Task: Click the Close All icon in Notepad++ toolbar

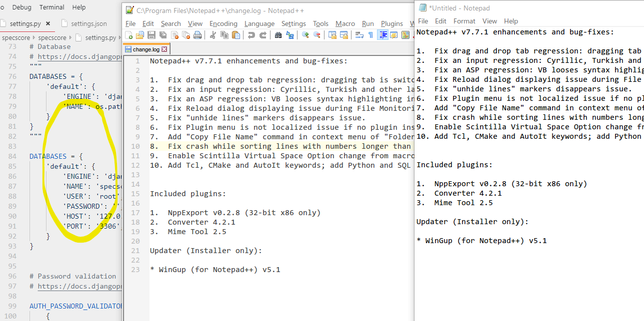Action: (x=186, y=35)
